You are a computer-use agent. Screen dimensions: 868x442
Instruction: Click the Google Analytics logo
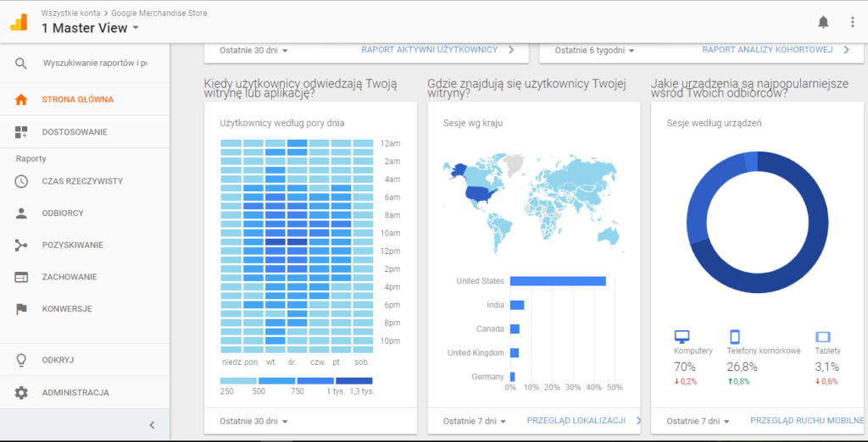pos(19,21)
